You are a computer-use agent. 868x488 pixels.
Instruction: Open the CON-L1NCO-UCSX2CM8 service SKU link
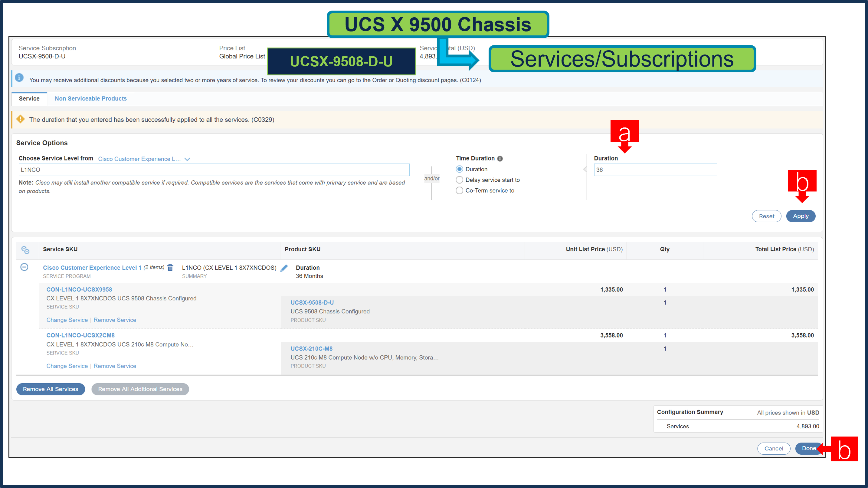click(x=80, y=335)
